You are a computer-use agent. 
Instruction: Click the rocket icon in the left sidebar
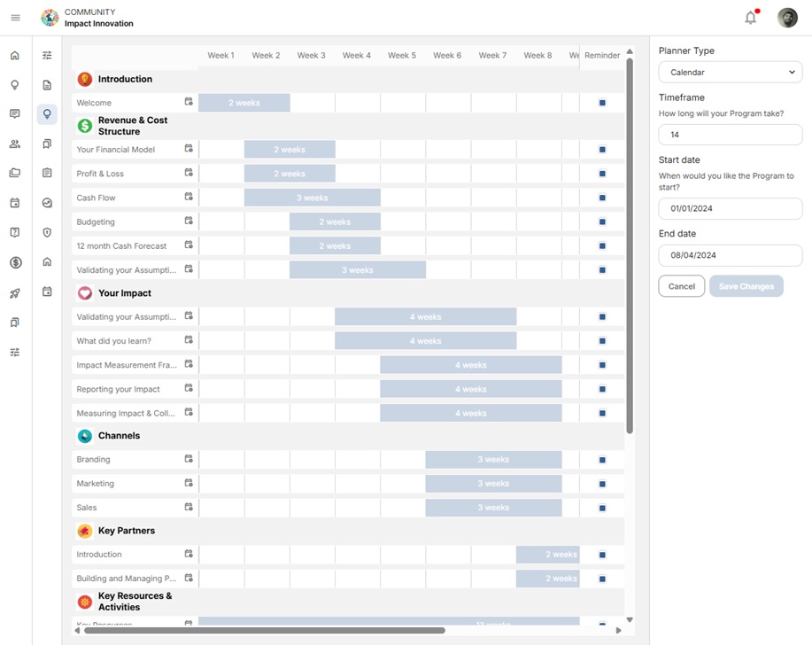pos(15,292)
